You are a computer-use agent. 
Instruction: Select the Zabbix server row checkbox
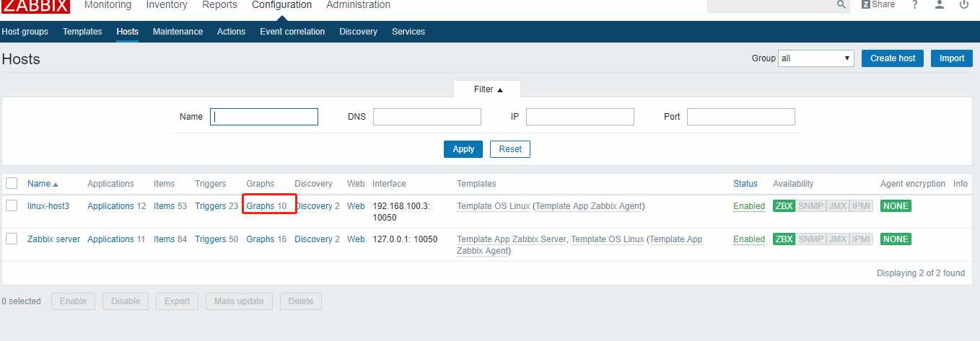(x=12, y=239)
